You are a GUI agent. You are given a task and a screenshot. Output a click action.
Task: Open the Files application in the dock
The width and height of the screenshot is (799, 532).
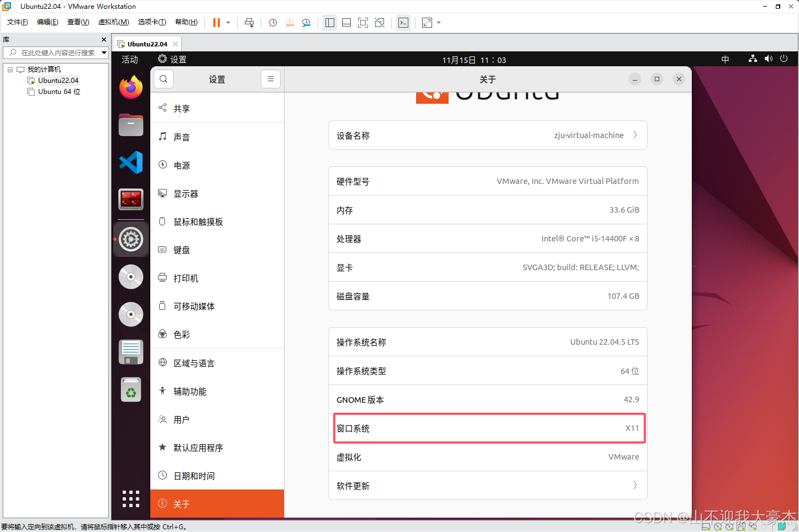(x=130, y=125)
